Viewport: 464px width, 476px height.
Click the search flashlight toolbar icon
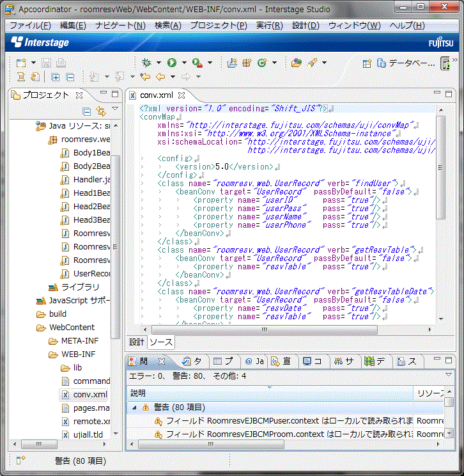312,63
